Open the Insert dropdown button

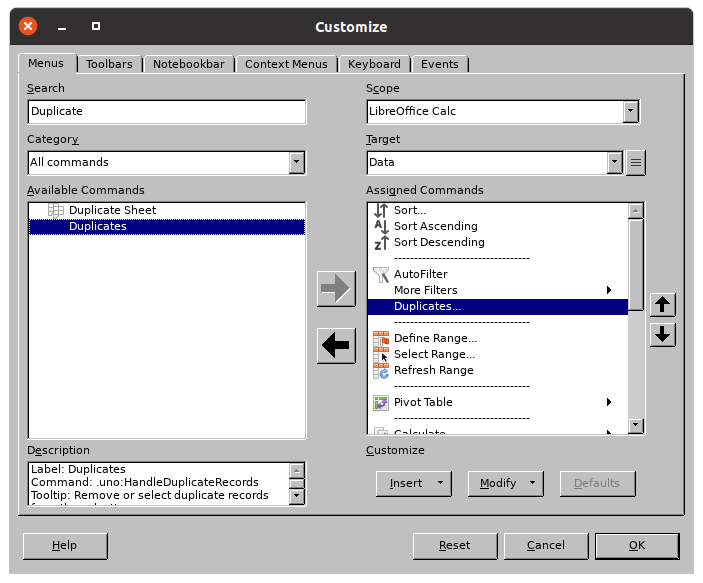click(414, 483)
